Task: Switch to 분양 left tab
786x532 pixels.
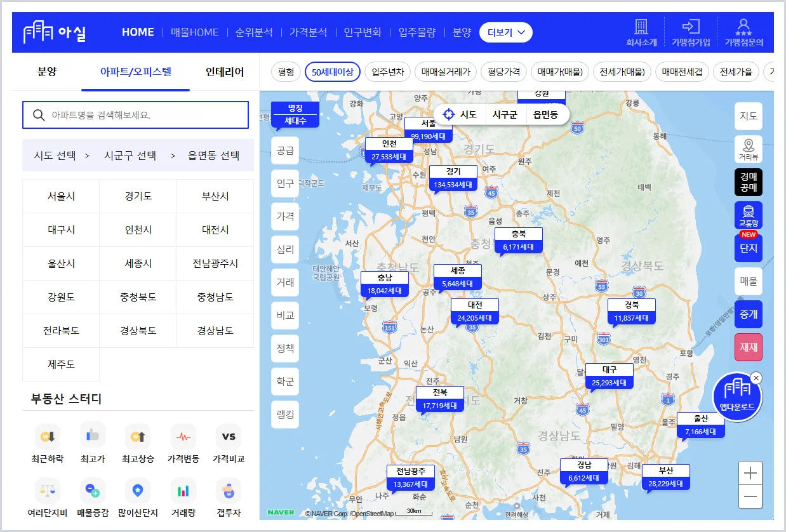Action: point(47,72)
